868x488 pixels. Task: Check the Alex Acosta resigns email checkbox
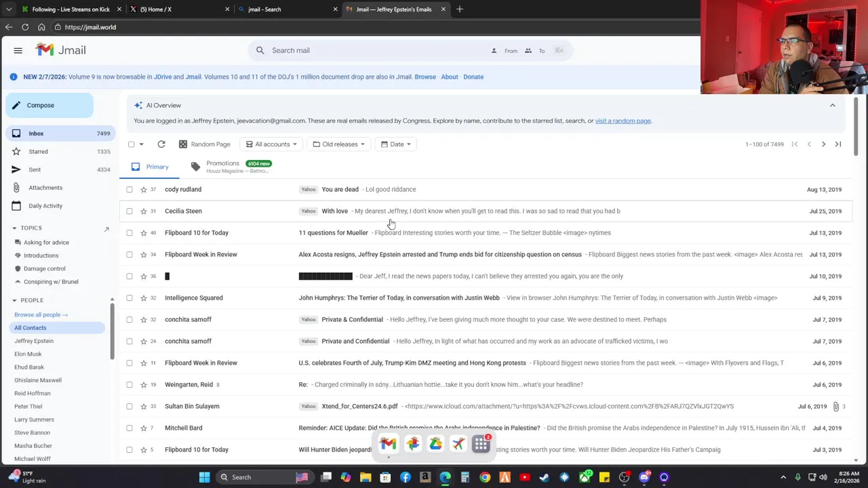[130, 255]
